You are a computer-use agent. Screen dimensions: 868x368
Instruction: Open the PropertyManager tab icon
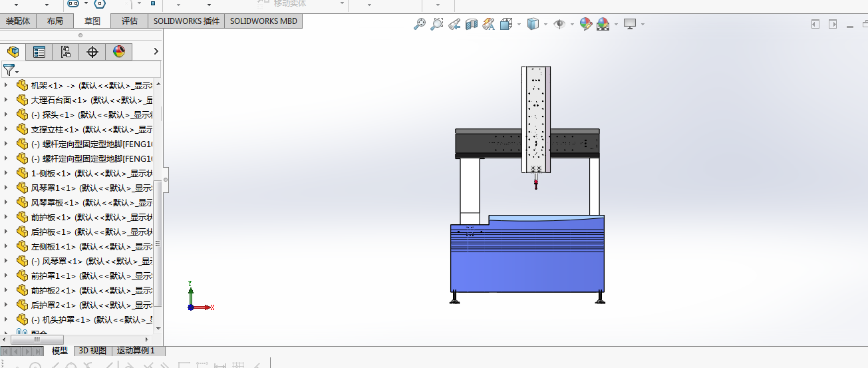coord(39,52)
